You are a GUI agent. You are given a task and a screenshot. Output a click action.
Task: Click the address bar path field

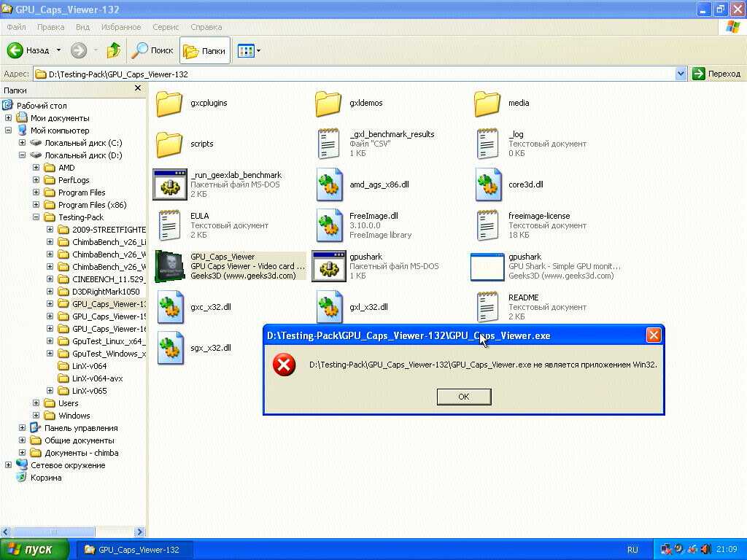point(355,74)
